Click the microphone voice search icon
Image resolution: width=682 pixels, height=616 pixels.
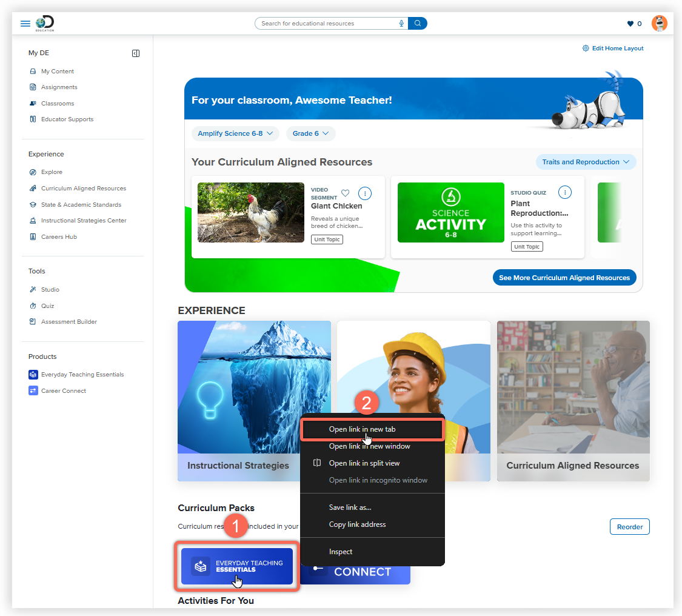tap(401, 24)
